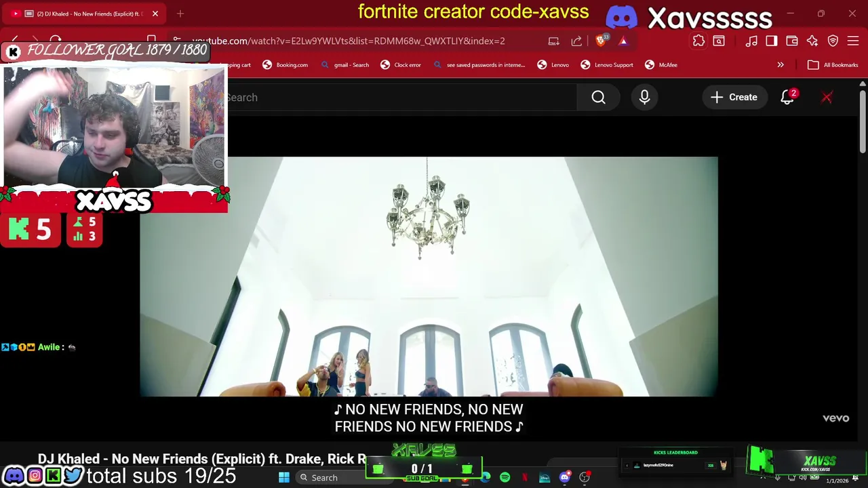Expand the bookmarks overflow chevron
The image size is (868, 488).
click(x=781, y=65)
